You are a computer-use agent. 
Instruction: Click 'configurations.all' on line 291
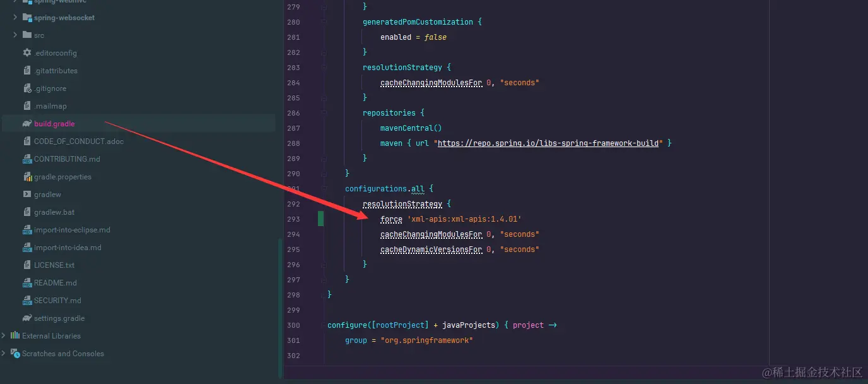pyautogui.click(x=384, y=189)
